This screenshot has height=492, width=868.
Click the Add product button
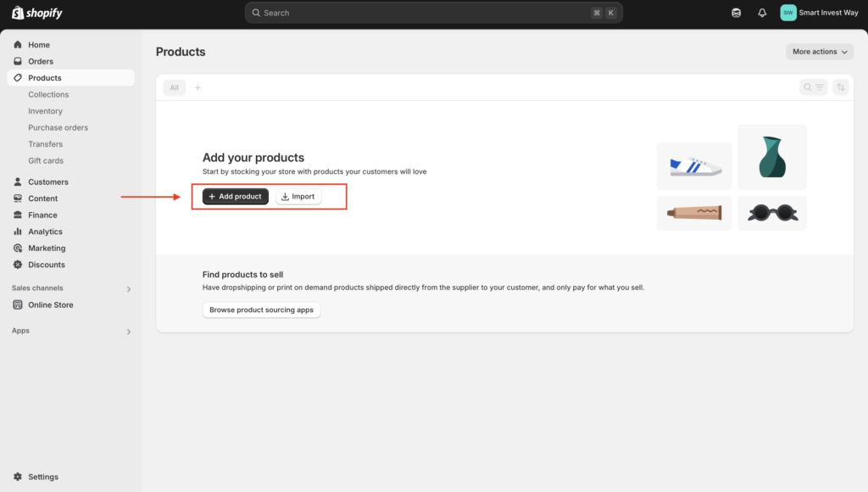coord(236,196)
